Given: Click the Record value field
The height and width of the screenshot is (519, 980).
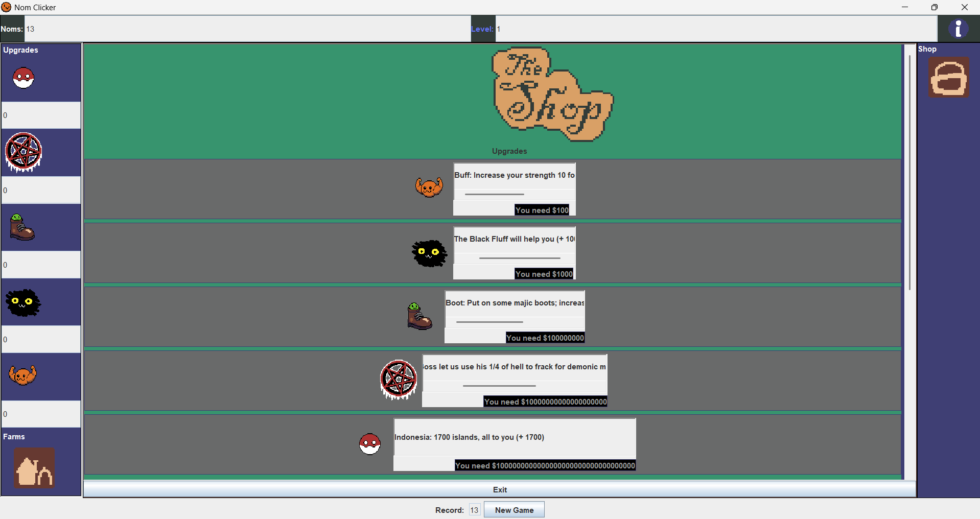Looking at the screenshot, I should point(474,510).
